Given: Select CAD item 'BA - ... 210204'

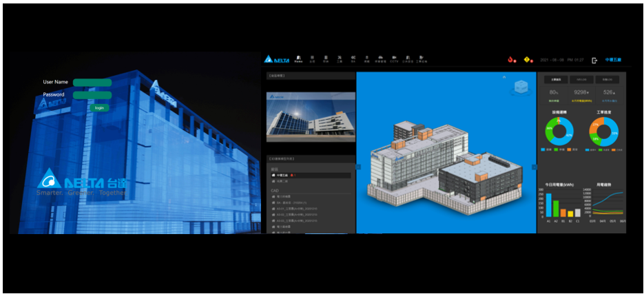Looking at the screenshot, I should pos(311,203).
